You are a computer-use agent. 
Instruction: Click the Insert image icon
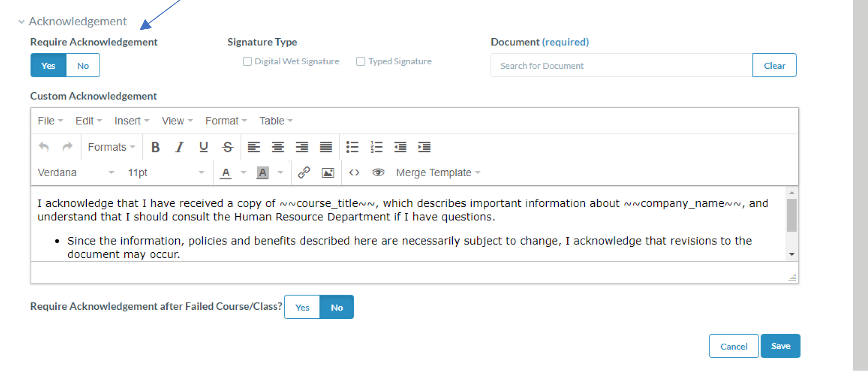[x=328, y=173]
